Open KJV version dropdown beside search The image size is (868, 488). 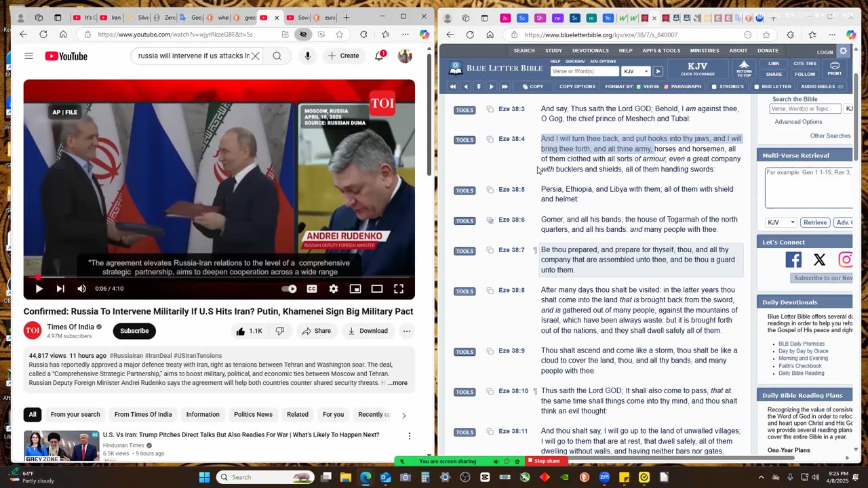click(636, 71)
